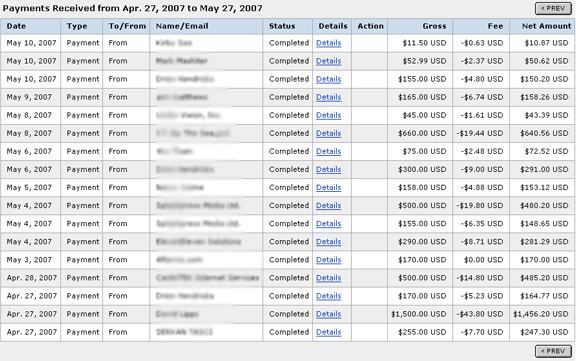View Details of the $255.00 USD payment
The width and height of the screenshot is (576, 361).
[x=328, y=332]
